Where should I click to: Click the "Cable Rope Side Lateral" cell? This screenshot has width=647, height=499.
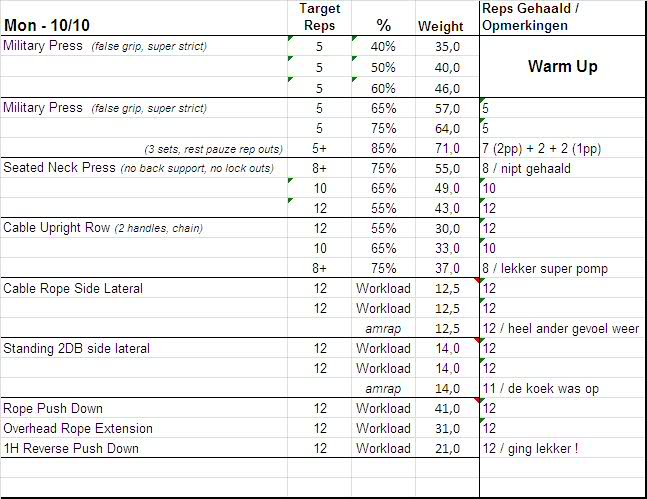coord(74,288)
